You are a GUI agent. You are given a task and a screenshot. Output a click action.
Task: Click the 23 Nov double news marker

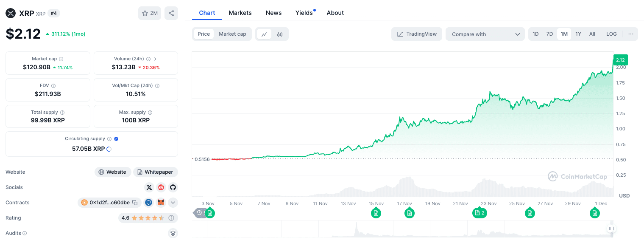[480, 213]
